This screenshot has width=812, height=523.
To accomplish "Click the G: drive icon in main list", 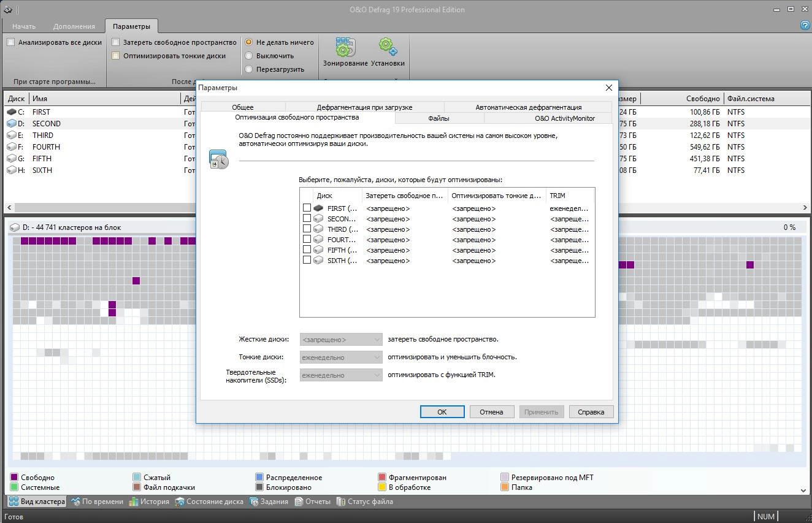I will (x=11, y=159).
